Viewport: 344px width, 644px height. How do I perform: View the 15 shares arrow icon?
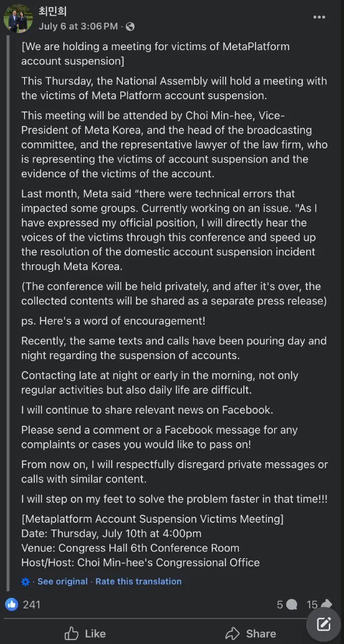click(326, 604)
